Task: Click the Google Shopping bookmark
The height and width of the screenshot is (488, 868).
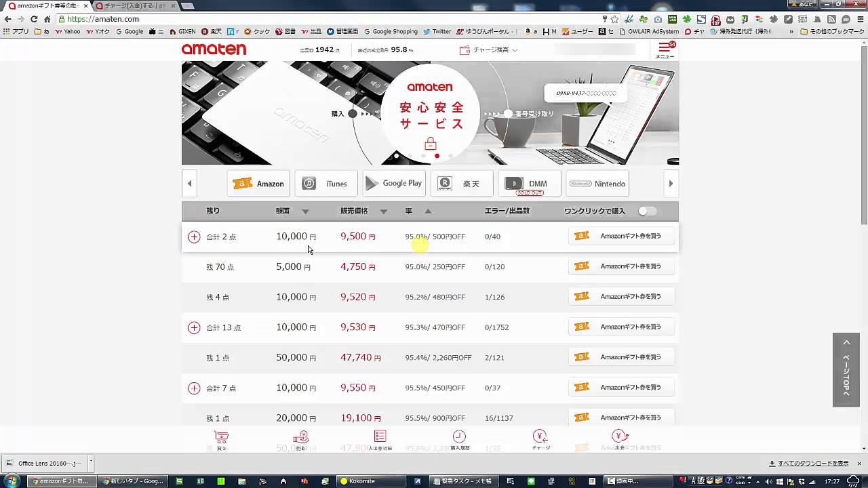Action: pyautogui.click(x=391, y=31)
